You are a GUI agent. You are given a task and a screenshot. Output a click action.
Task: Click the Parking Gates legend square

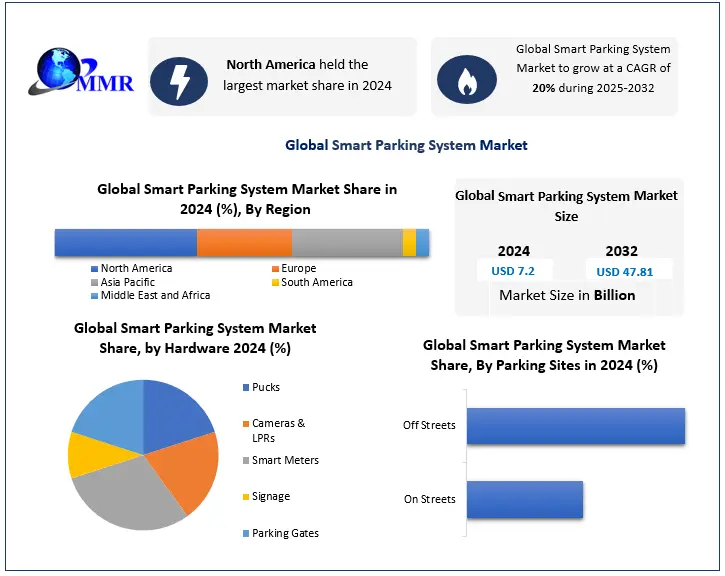[245, 534]
